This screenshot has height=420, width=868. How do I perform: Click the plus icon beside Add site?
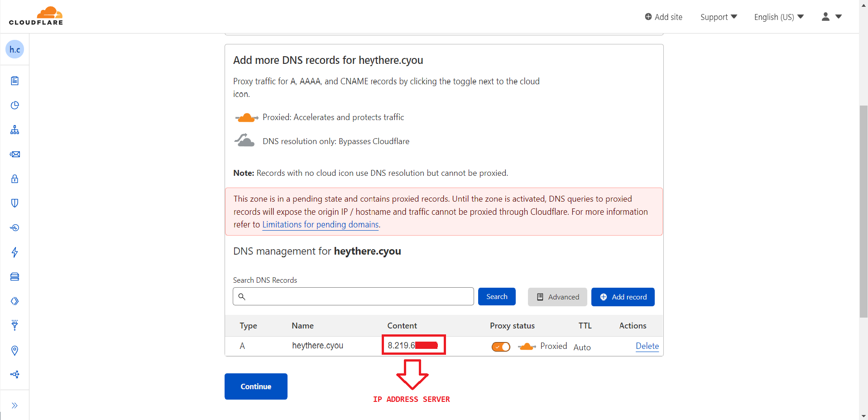[x=648, y=17]
